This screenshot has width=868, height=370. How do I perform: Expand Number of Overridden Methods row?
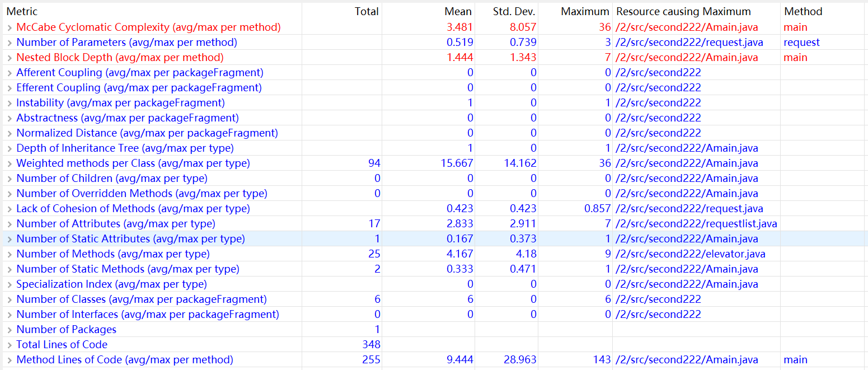coord(10,194)
